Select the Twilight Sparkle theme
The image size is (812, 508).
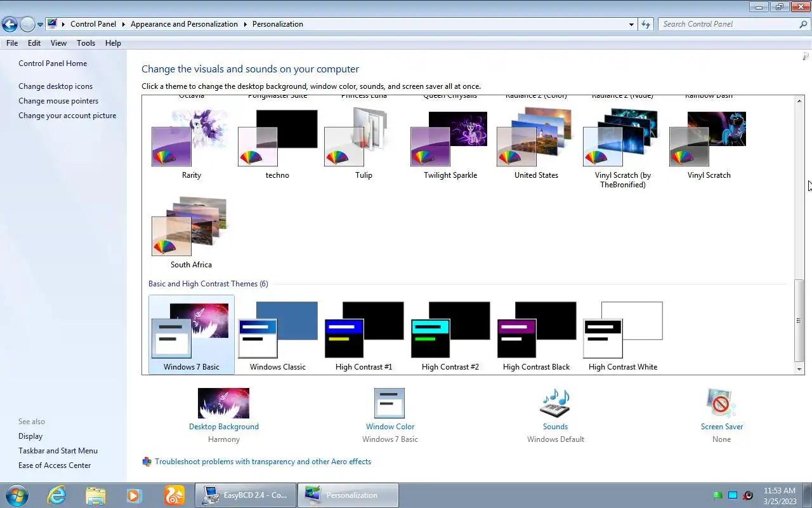coord(450,144)
